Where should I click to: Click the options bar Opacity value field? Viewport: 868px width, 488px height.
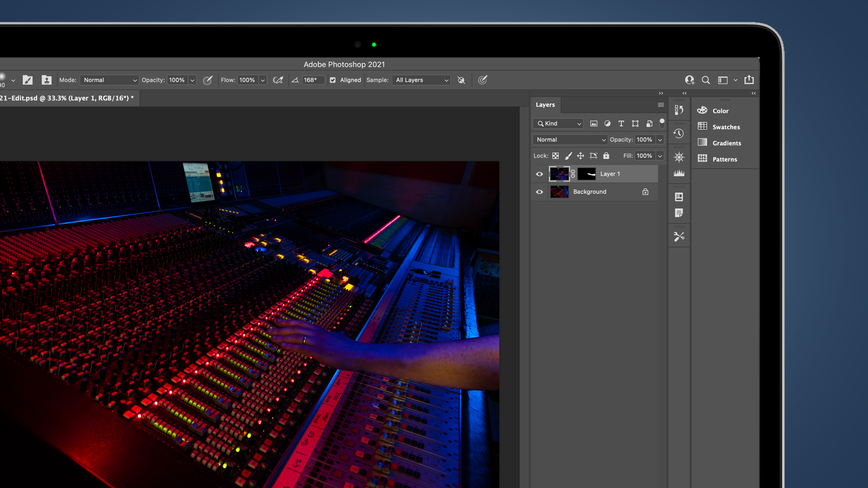click(177, 80)
